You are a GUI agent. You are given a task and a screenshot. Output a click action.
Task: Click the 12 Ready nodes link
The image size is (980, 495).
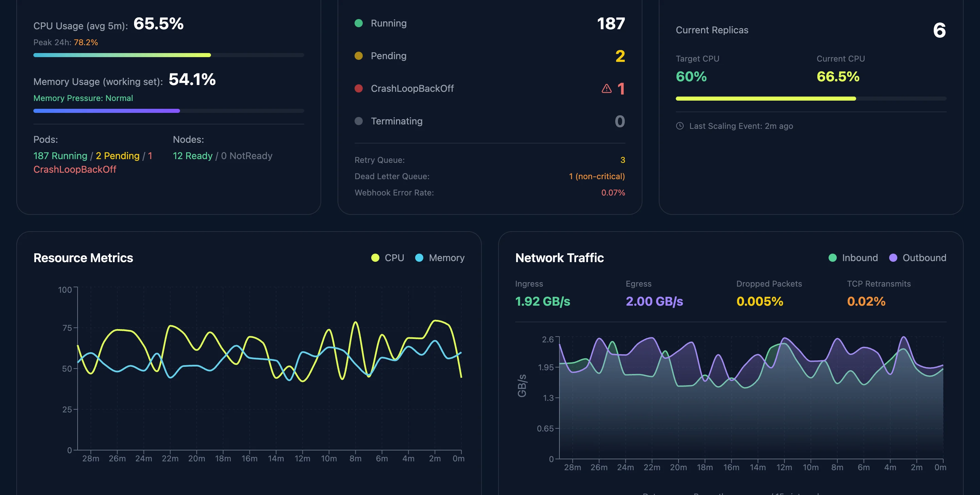coord(192,155)
